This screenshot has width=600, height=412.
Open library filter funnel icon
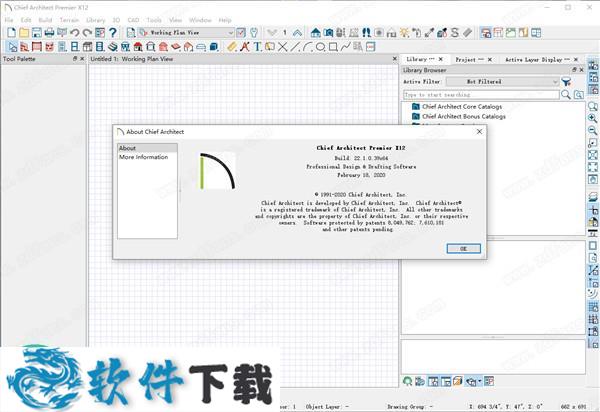click(x=566, y=81)
